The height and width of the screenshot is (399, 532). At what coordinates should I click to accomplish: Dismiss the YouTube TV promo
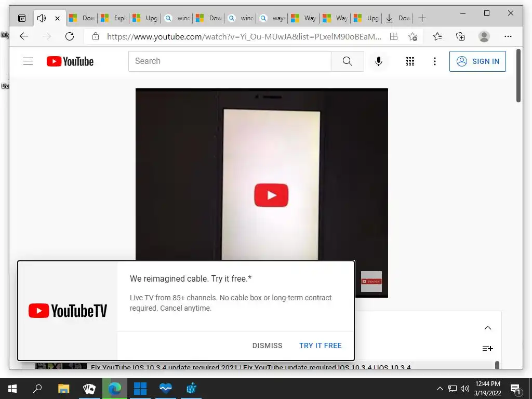[268, 345]
